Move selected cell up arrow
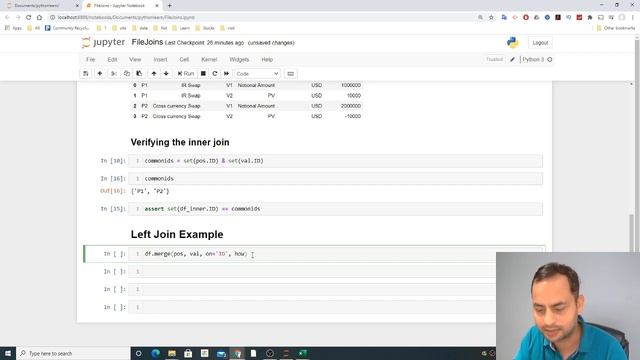640x360 pixels. point(154,73)
